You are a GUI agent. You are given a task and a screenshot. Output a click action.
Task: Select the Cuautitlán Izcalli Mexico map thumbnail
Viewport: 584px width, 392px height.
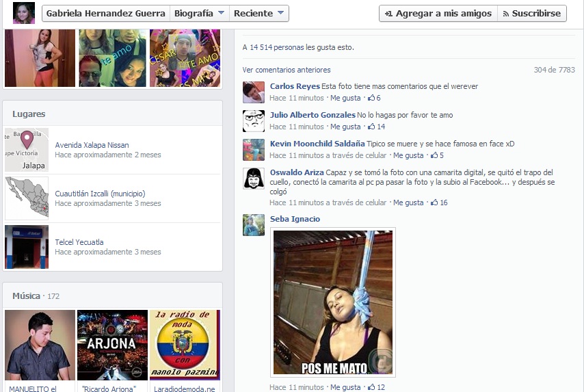(27, 198)
